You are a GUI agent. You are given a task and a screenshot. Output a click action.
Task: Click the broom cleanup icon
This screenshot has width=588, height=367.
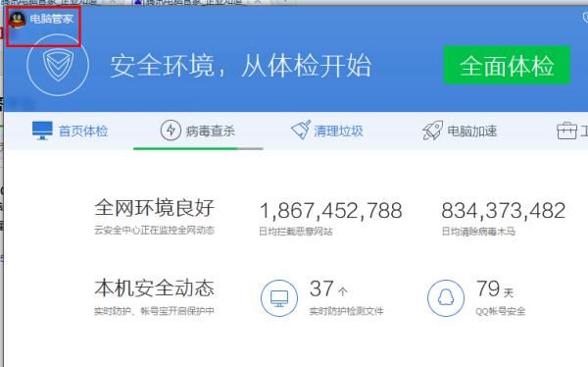pyautogui.click(x=301, y=130)
